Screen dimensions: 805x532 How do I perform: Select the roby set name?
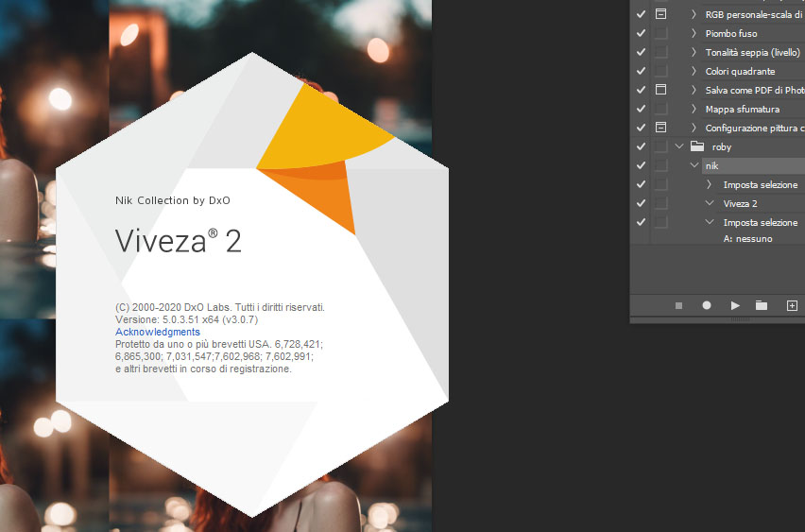(721, 146)
